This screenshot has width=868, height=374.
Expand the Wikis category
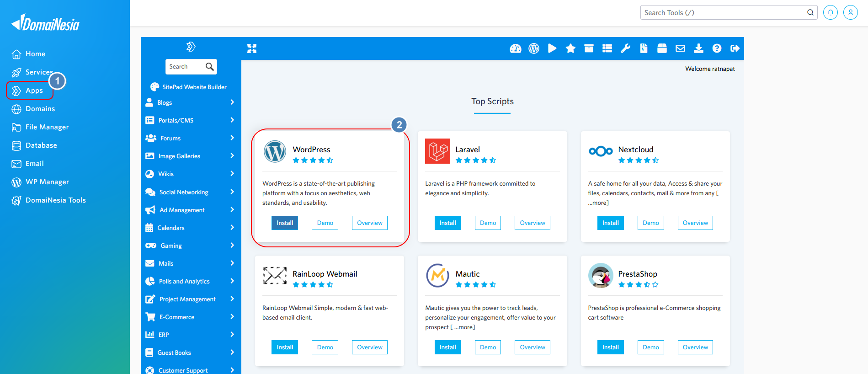point(191,174)
